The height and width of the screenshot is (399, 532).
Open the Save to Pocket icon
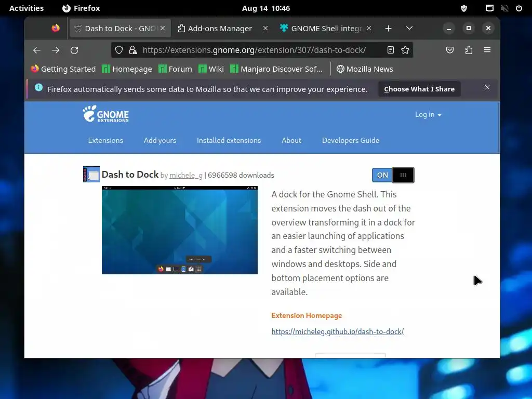point(450,50)
